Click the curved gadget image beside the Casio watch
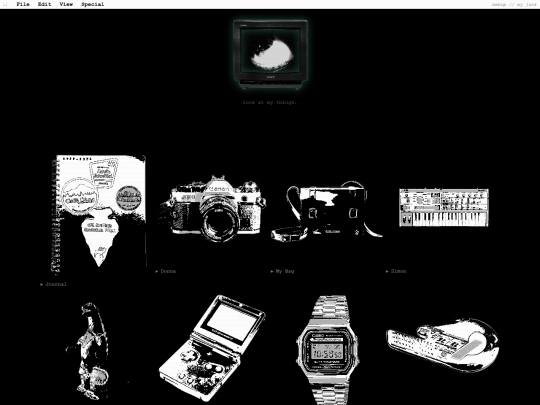 (443, 345)
